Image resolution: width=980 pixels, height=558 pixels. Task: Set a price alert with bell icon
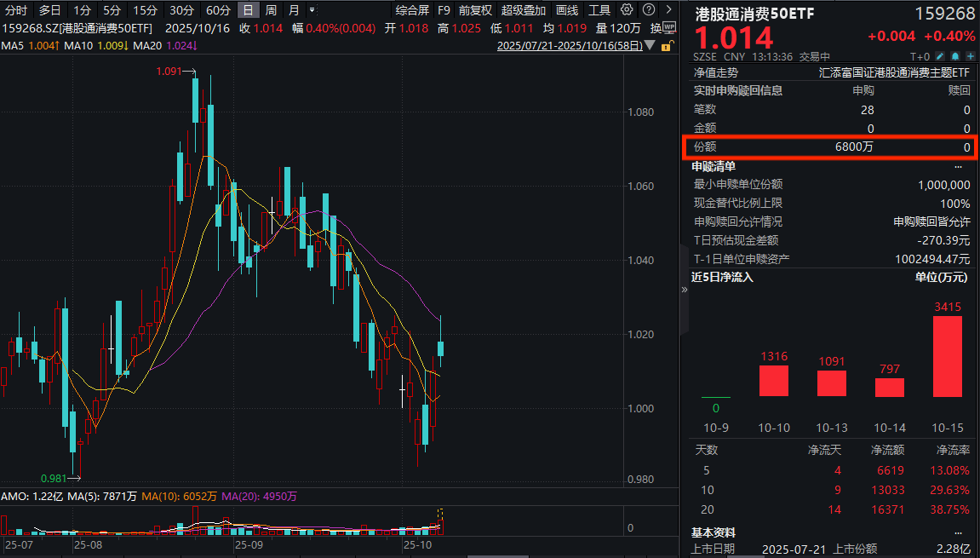[954, 57]
